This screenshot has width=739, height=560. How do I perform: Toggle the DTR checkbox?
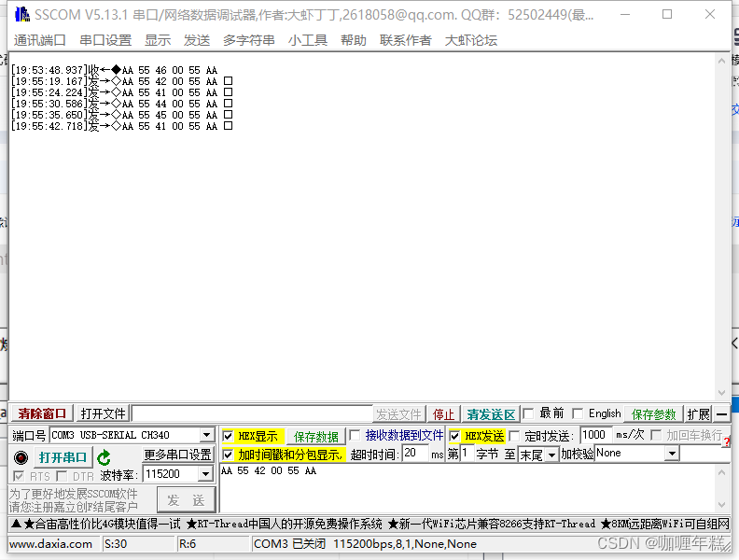pyautogui.click(x=62, y=476)
